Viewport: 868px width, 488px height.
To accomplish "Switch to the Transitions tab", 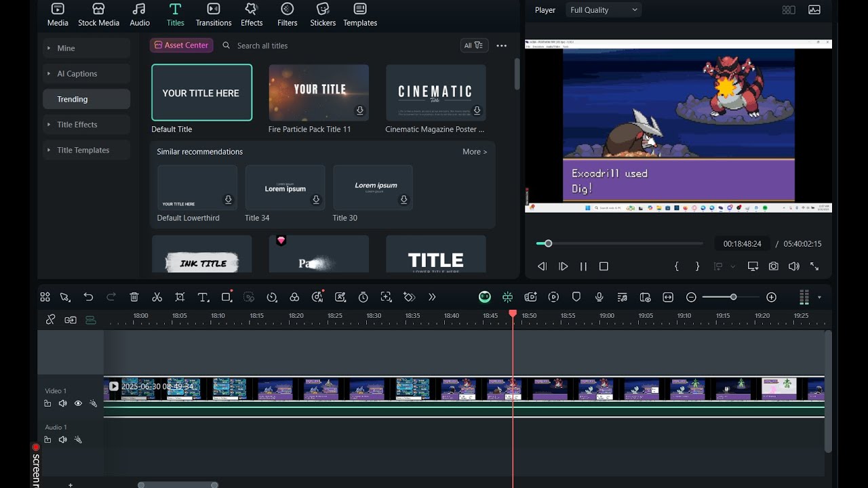I will pyautogui.click(x=214, y=14).
